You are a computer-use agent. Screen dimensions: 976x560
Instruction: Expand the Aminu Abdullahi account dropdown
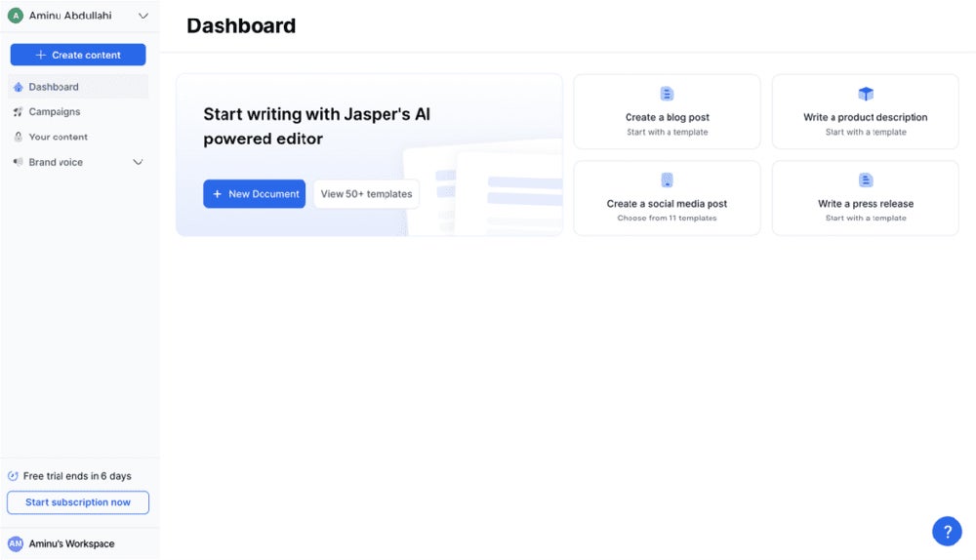[143, 16]
